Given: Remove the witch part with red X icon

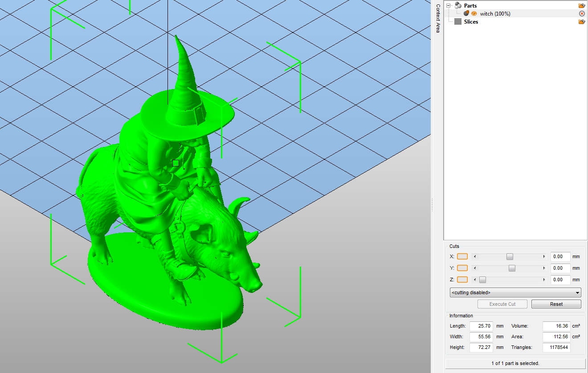Looking at the screenshot, I should click(x=582, y=14).
